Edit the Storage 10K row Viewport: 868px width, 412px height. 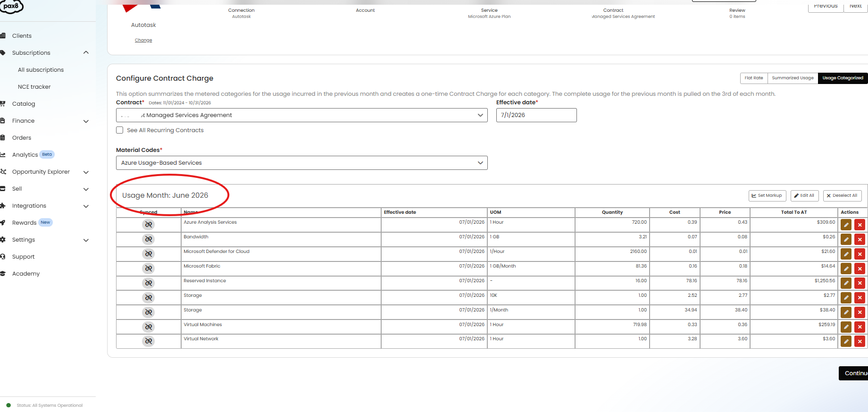pos(846,298)
